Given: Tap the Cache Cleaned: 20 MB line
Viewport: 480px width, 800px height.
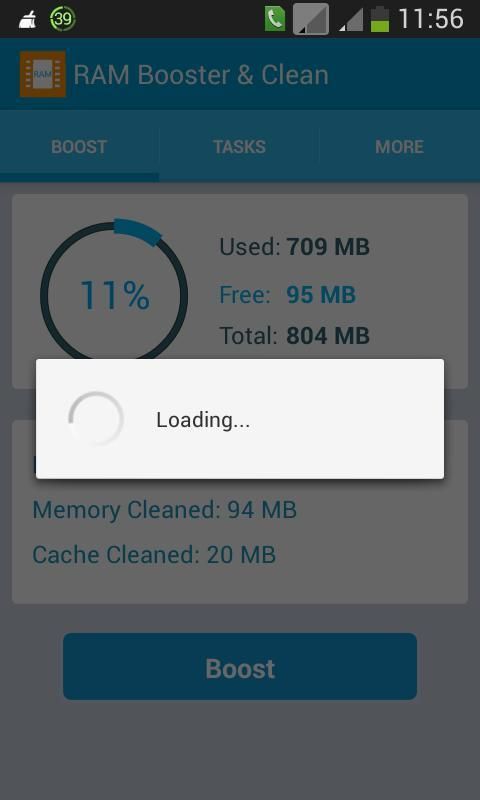Looking at the screenshot, I should click(x=154, y=555).
